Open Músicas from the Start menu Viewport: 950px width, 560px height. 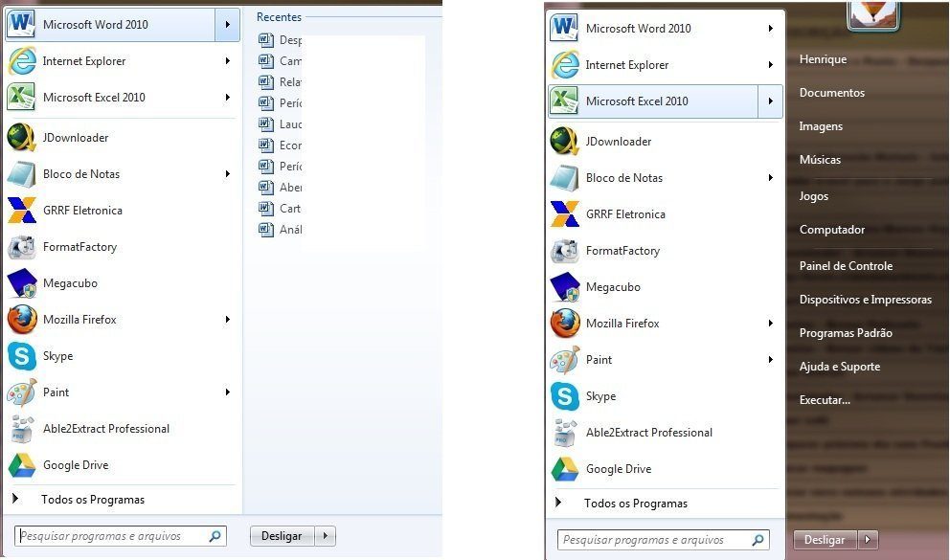tap(820, 160)
